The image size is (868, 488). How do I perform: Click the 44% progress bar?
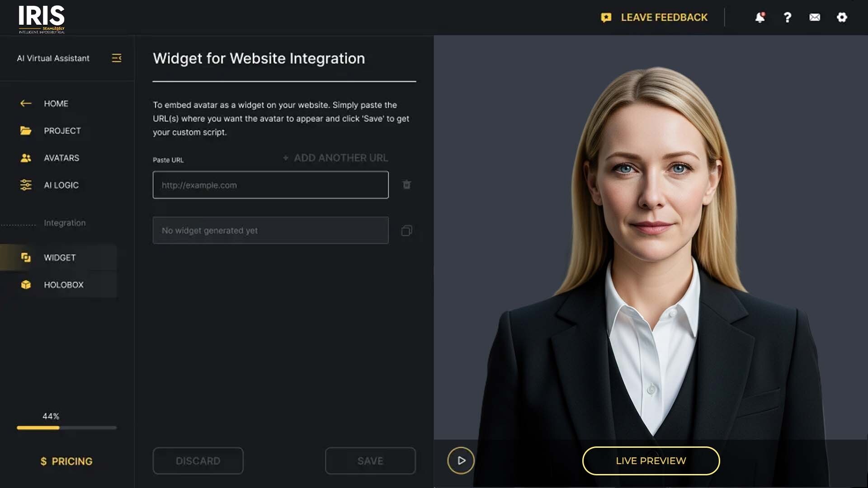tap(66, 427)
